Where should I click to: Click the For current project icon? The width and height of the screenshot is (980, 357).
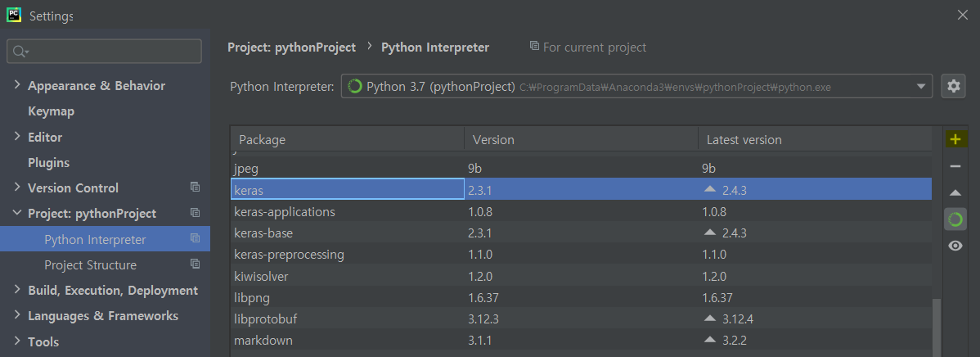[534, 46]
